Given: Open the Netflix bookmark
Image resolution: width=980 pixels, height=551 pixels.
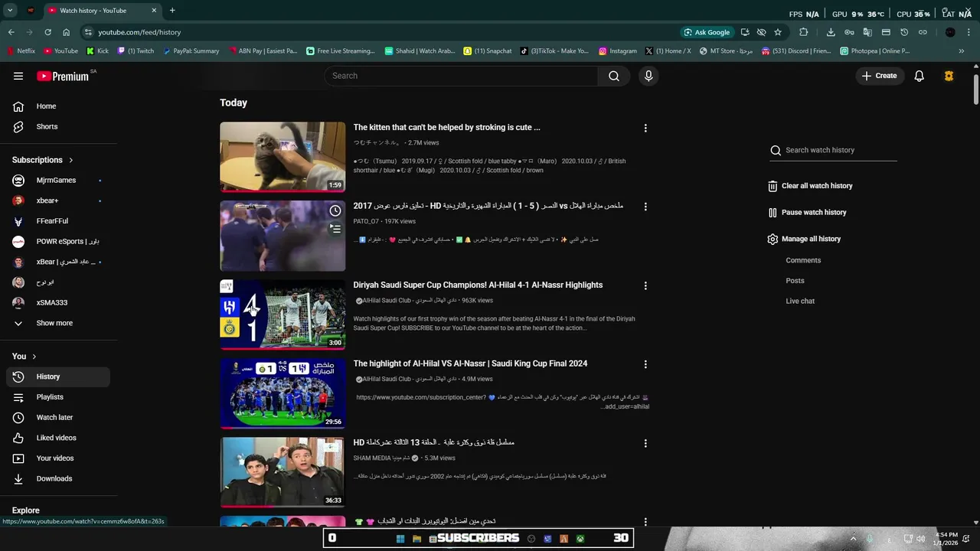Looking at the screenshot, I should tap(21, 51).
